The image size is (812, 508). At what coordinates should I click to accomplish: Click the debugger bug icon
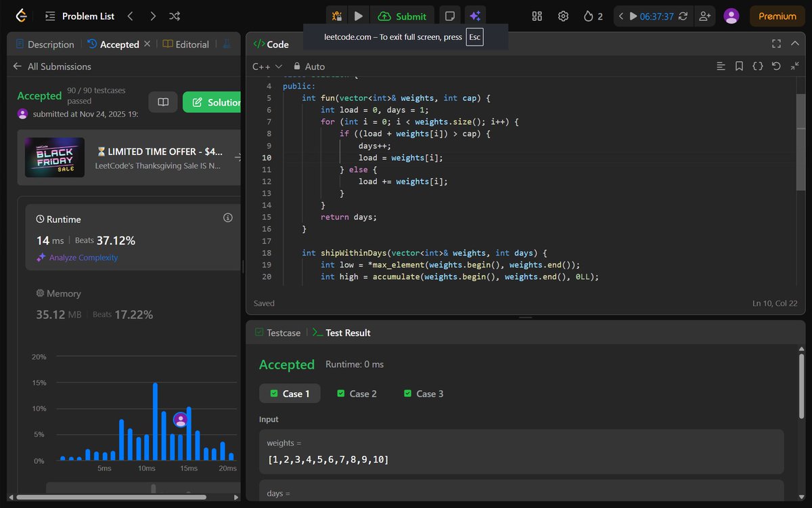(336, 16)
